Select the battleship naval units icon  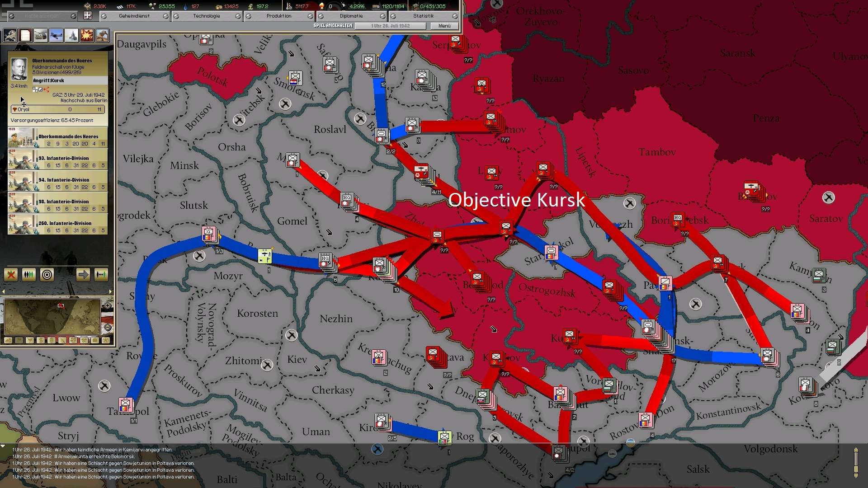coord(71,35)
